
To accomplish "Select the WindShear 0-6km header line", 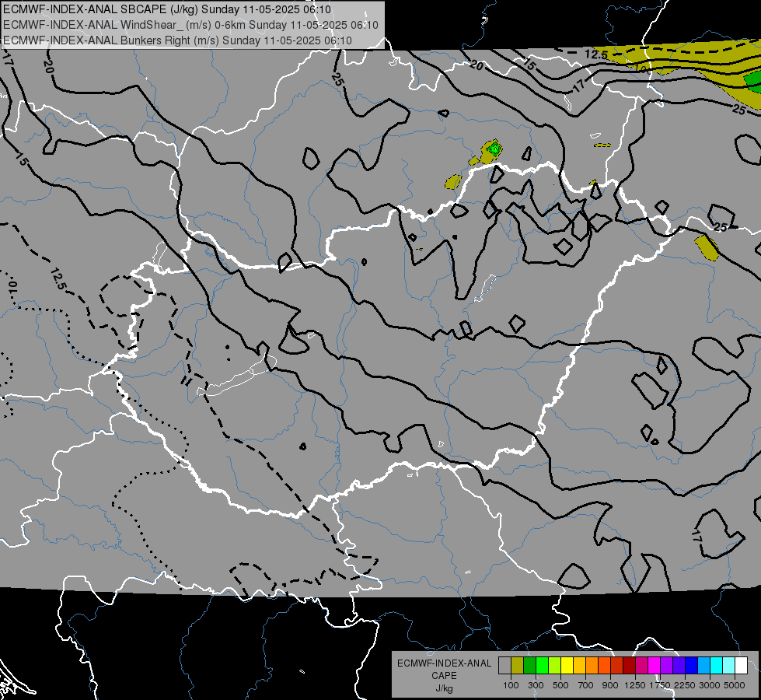I will tap(190, 25).
